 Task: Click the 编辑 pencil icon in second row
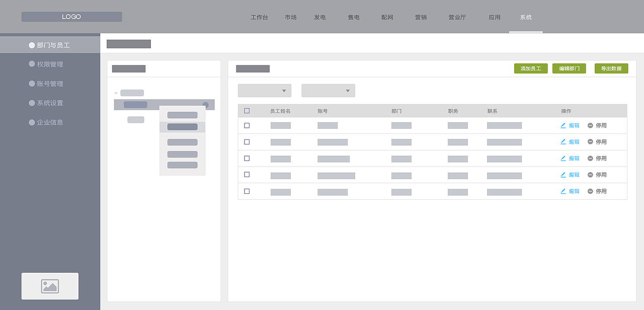coord(563,141)
